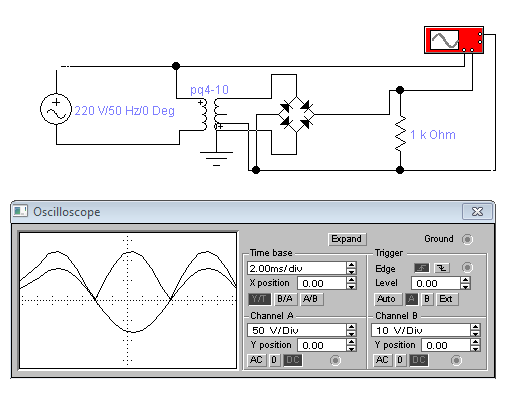Select rising edge trigger
Screen dimensions: 522x400
pos(421,268)
